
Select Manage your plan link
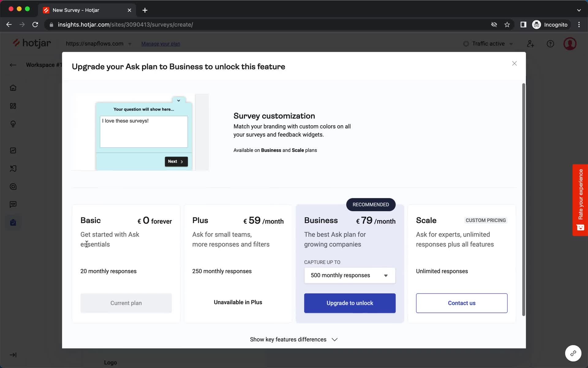[160, 43]
